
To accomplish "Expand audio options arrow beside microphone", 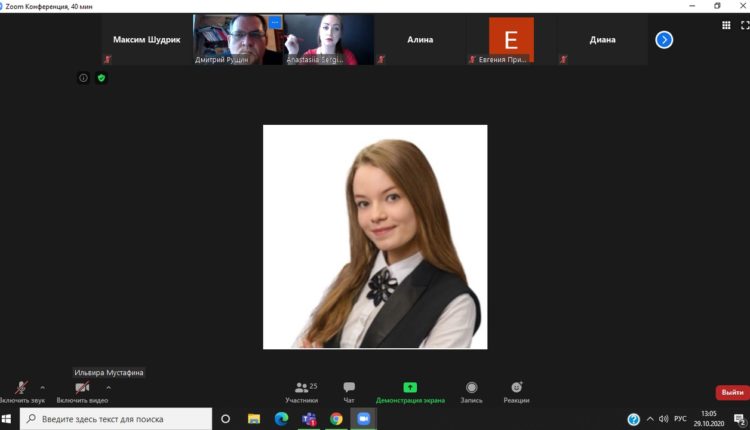I will (x=43, y=387).
